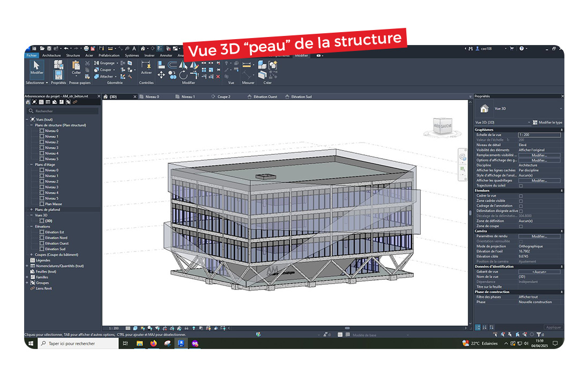Switch to the Architecture ribbon tab

pyautogui.click(x=51, y=55)
